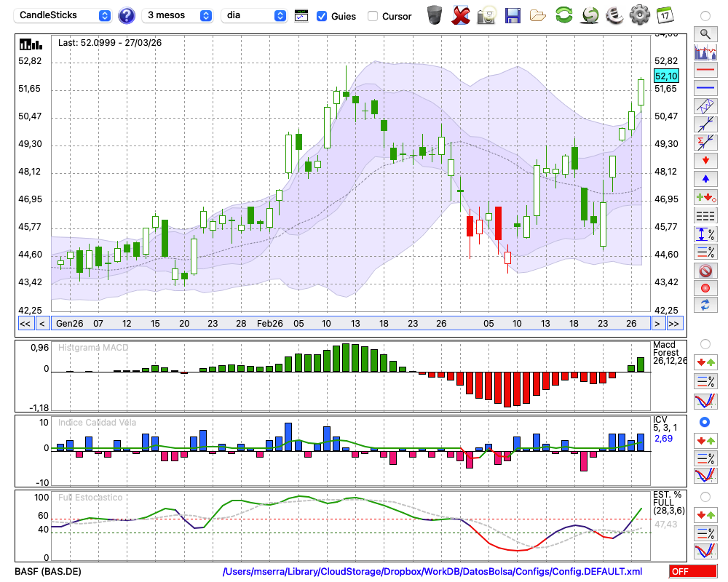Select the blue horizontal line tool

point(705,88)
